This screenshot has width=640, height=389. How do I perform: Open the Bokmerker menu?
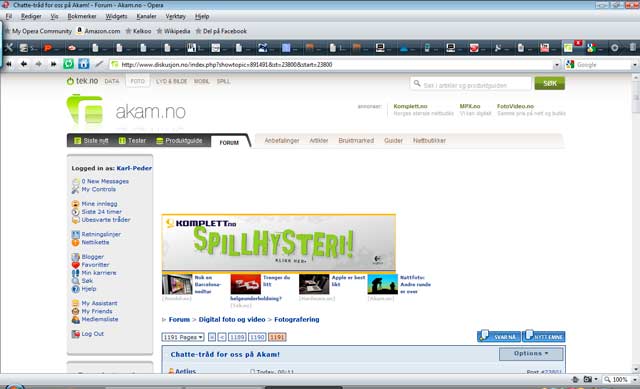pyautogui.click(x=82, y=16)
